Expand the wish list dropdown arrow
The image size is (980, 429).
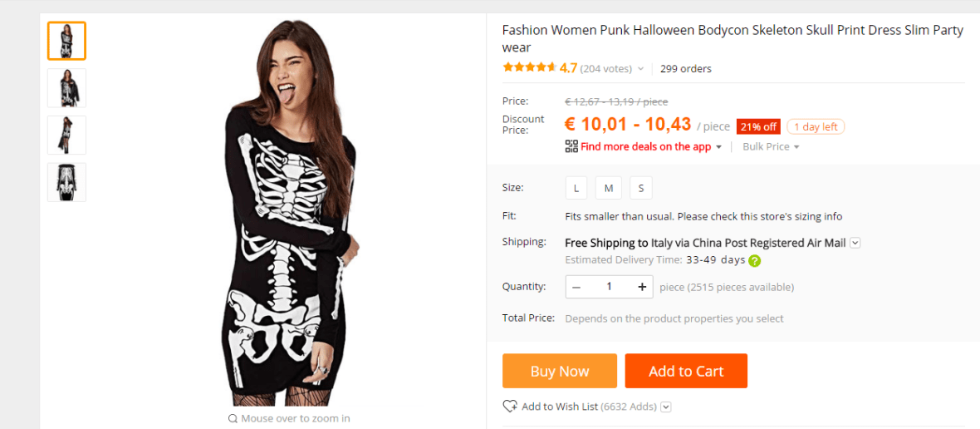click(x=666, y=407)
